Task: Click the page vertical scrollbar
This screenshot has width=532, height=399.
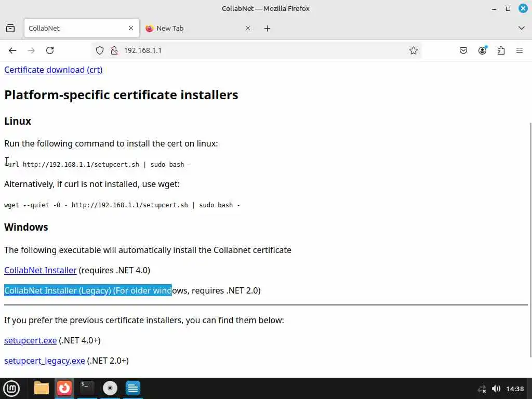Action: coord(529,239)
